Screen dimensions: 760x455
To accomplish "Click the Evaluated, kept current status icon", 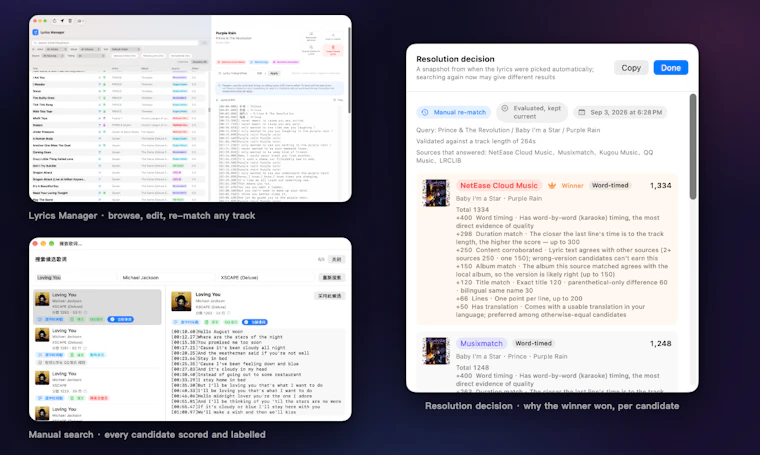I will point(505,109).
